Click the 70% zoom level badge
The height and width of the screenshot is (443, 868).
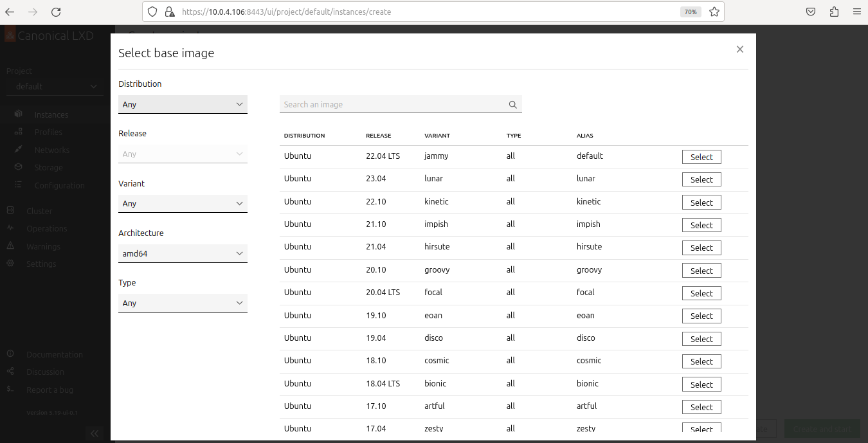click(691, 12)
